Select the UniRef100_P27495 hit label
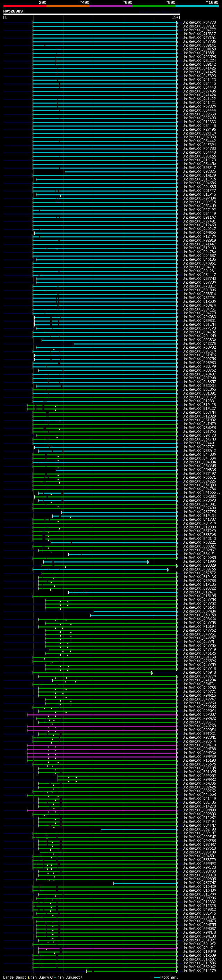This screenshot has height=980, width=222. tap(199, 91)
